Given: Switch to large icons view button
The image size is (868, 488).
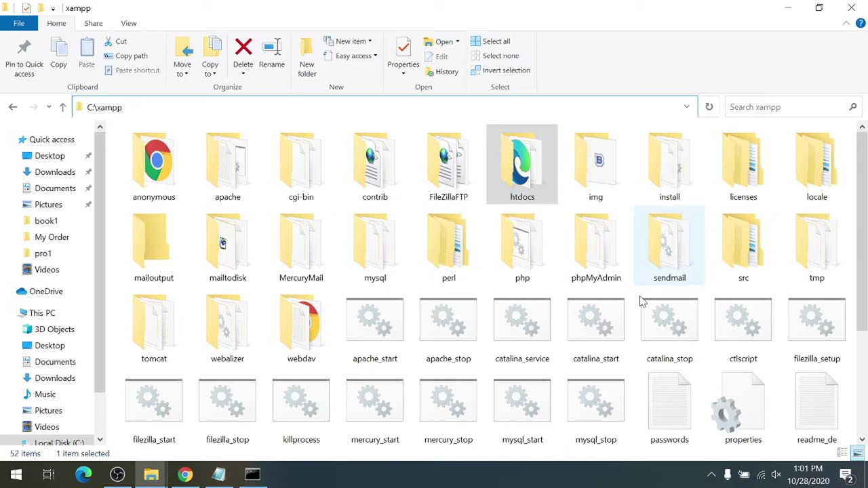Looking at the screenshot, I should click(858, 453).
